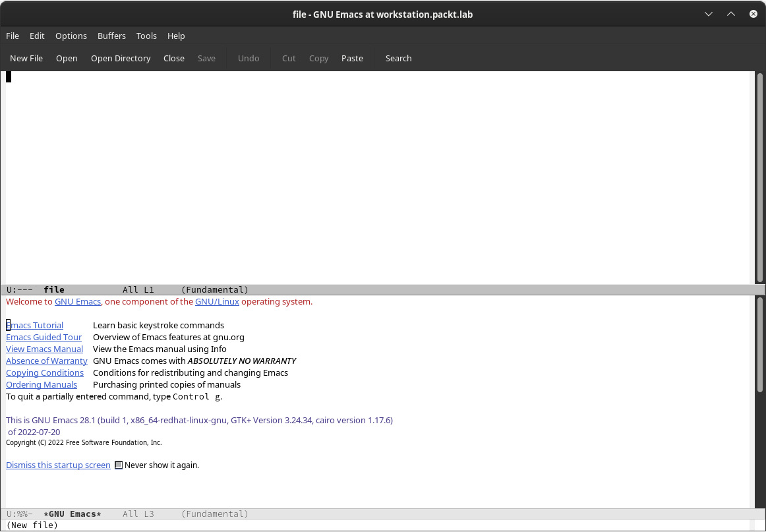Click the Cut toolbar button

289,58
